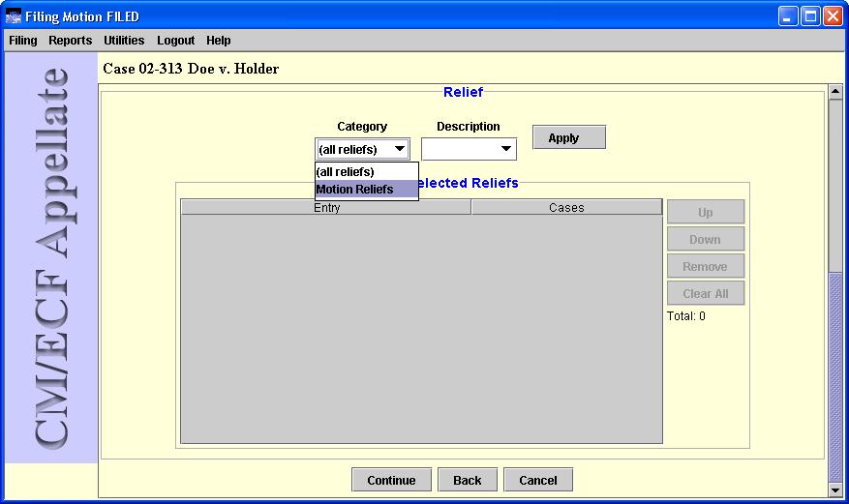Click the Cancel button

pyautogui.click(x=538, y=480)
